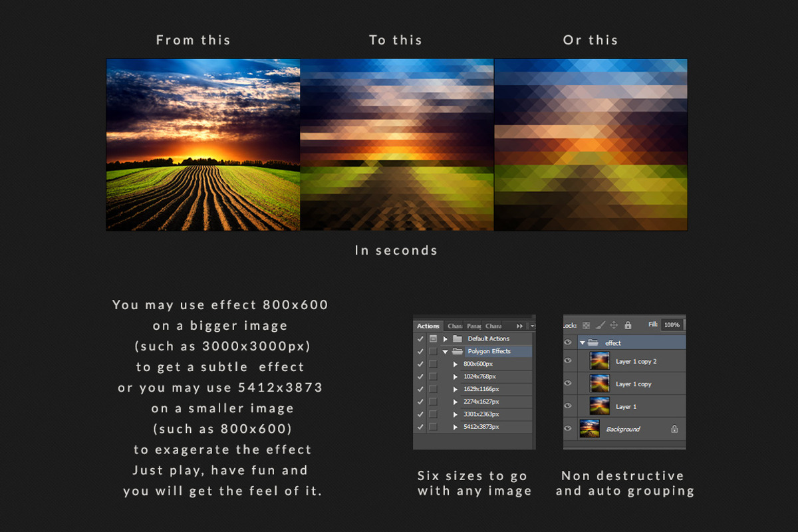The height and width of the screenshot is (532, 798).
Task: Click the polygon image under Or this
Action: coord(591,144)
